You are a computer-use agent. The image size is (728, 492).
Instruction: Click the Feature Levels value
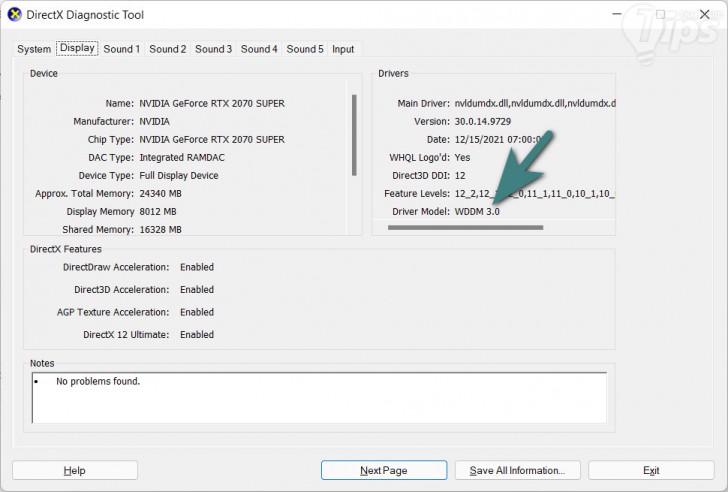coord(535,194)
